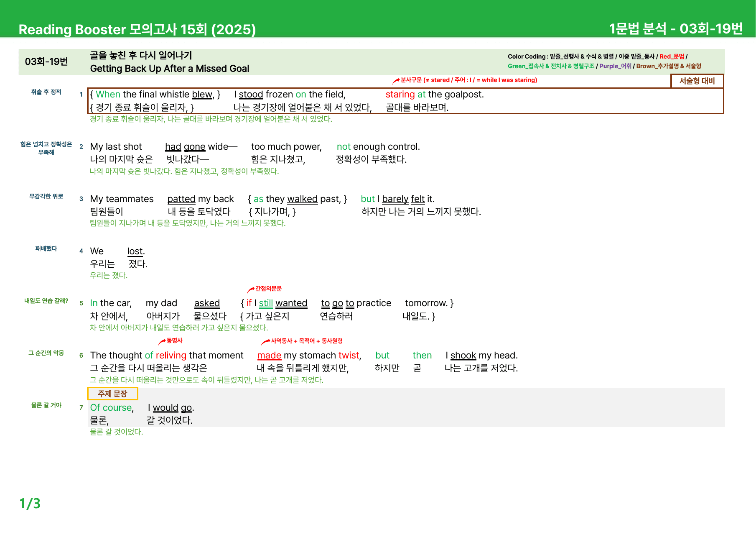
Task: Click 'The thought of reliving that moment'
Action: point(167,356)
